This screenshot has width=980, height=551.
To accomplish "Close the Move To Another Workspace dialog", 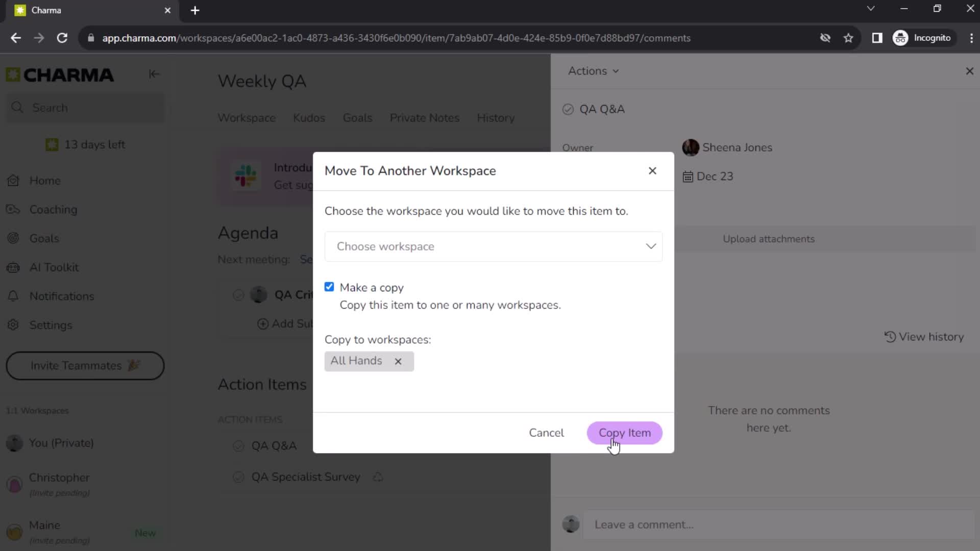I will click(652, 171).
